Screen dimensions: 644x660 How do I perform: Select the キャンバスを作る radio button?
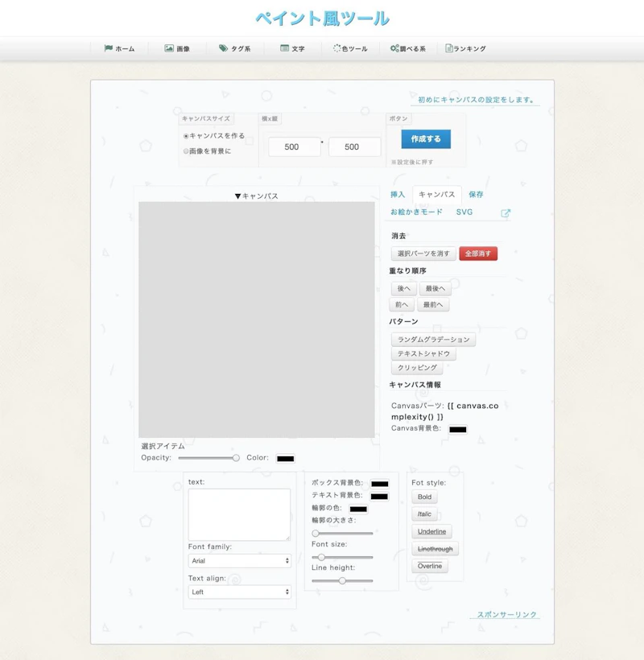click(186, 136)
